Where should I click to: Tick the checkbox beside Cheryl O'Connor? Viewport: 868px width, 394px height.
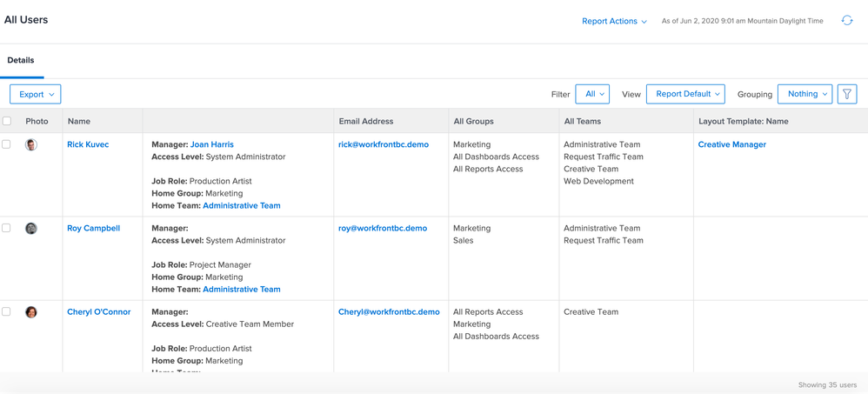tap(7, 311)
